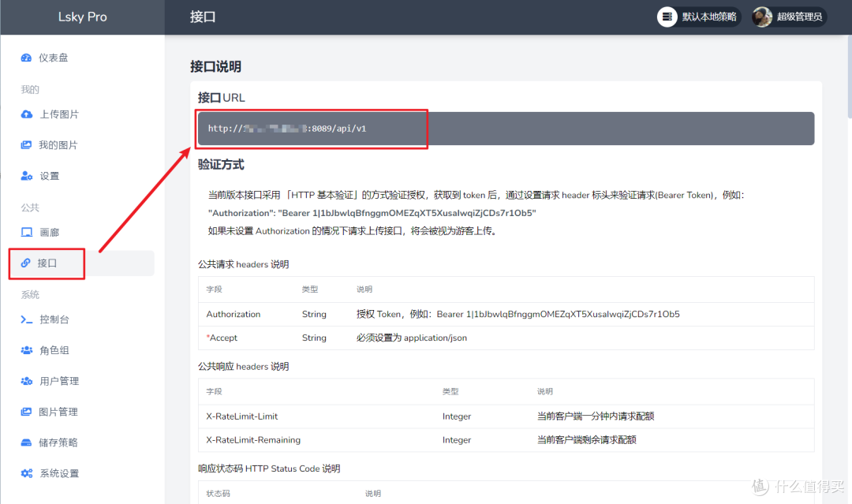Click 当前客户端剩余请求配额 description

(586, 440)
